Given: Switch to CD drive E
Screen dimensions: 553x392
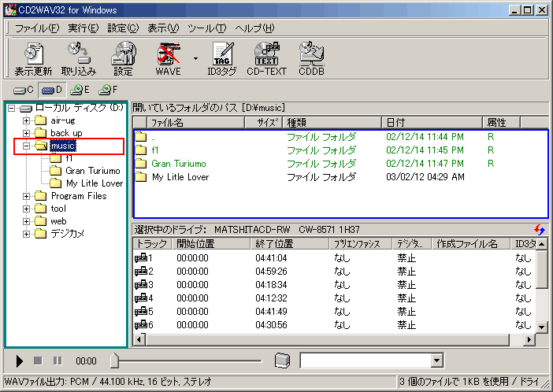Looking at the screenshot, I should click(80, 91).
